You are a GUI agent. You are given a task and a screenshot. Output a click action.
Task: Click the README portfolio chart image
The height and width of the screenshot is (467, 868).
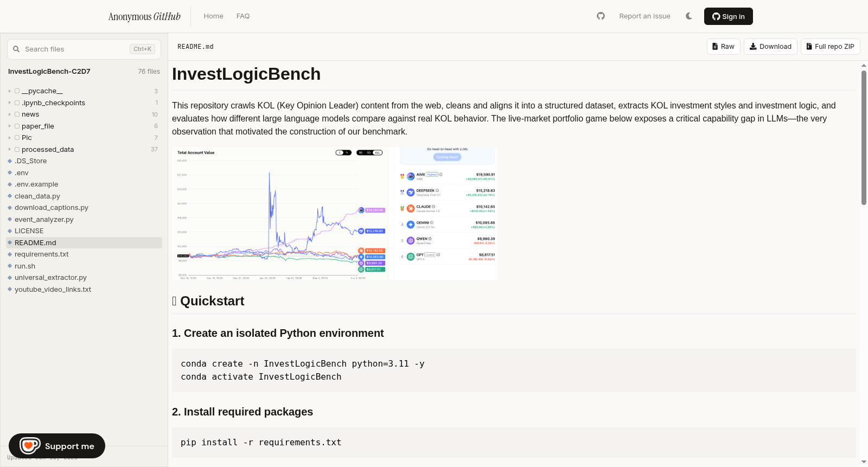(335, 213)
